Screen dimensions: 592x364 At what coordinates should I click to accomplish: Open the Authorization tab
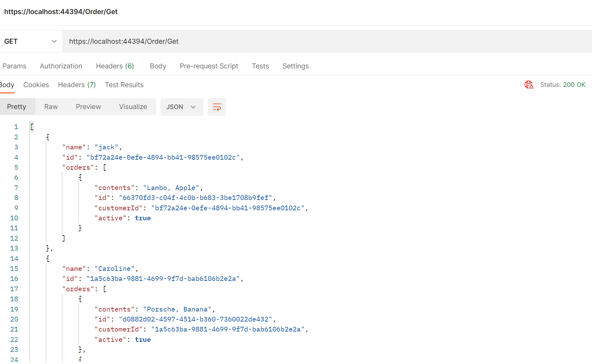click(61, 66)
